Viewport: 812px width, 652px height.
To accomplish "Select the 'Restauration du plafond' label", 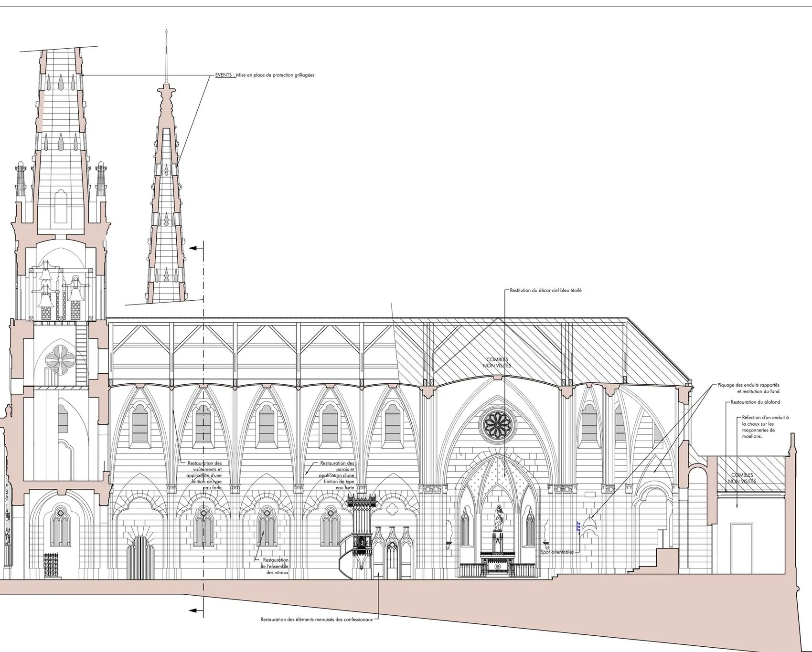I will [x=755, y=402].
